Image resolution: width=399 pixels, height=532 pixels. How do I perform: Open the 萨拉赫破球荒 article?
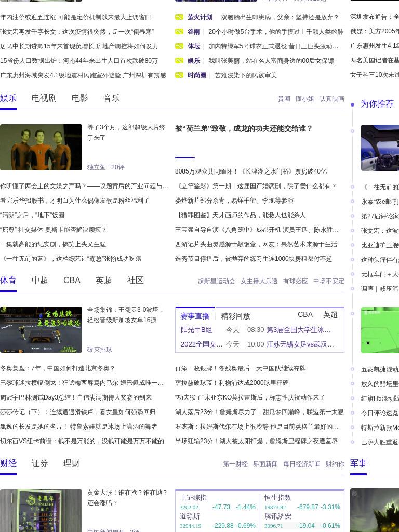click(232, 383)
